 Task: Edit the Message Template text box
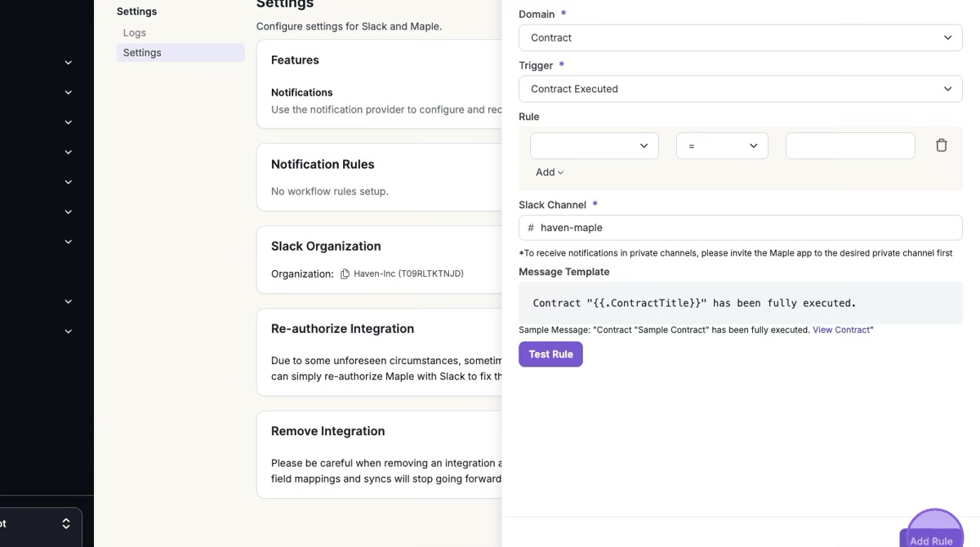pos(740,303)
